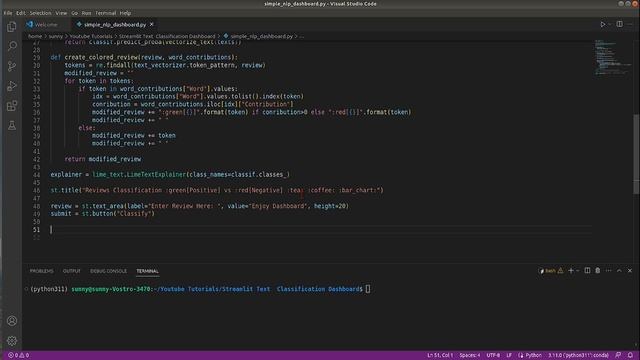The image size is (640, 360).
Task: Click the breadcrumb trailing ellipsis
Action: click(x=302, y=36)
